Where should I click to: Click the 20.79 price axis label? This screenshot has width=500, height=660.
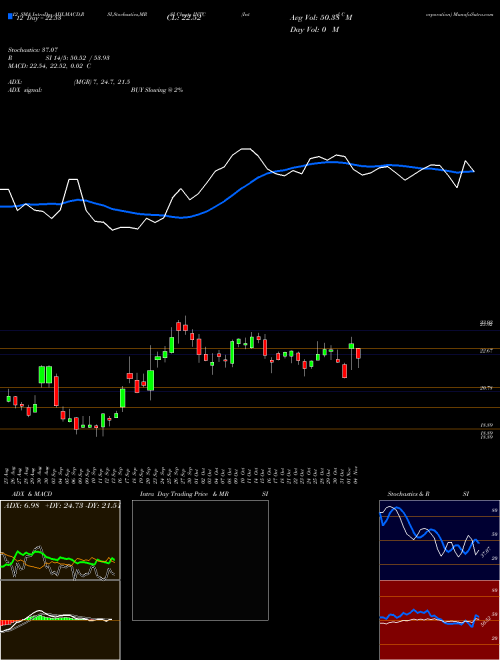[x=486, y=388]
